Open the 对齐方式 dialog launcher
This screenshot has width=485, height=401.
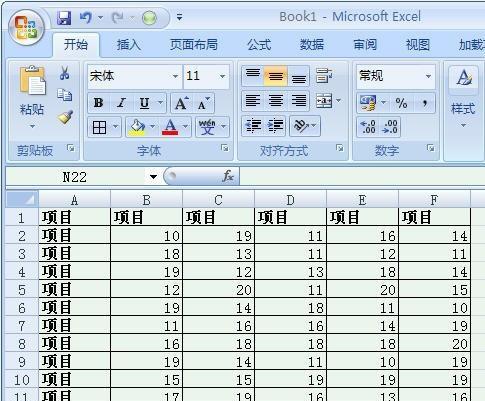[340, 148]
